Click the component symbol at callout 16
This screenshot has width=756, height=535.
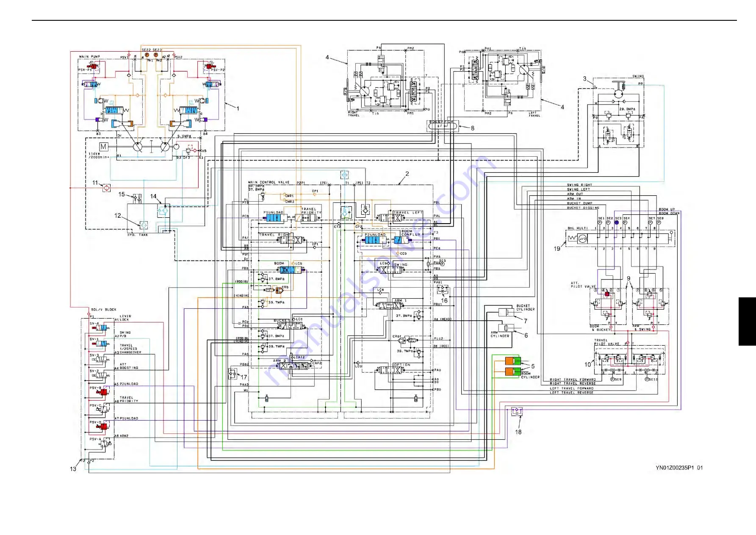click(x=442, y=289)
